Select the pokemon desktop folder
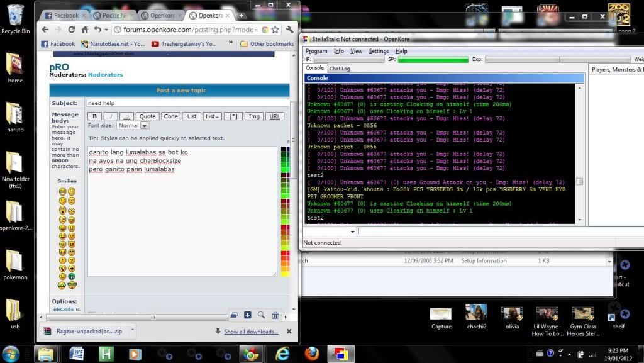 coord(15,265)
